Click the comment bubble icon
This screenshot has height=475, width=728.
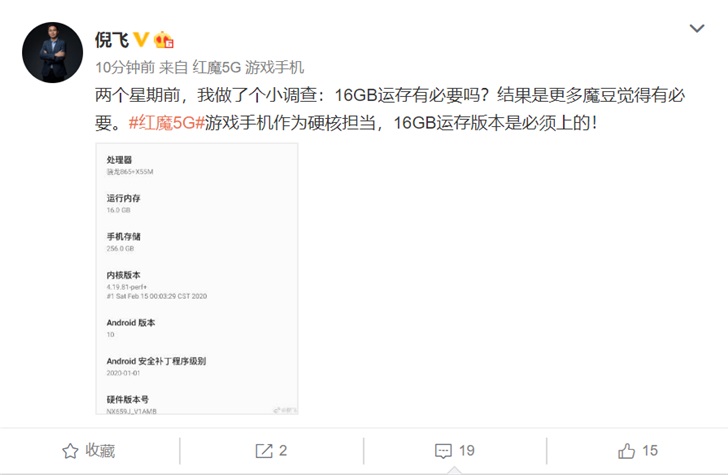coord(443,451)
